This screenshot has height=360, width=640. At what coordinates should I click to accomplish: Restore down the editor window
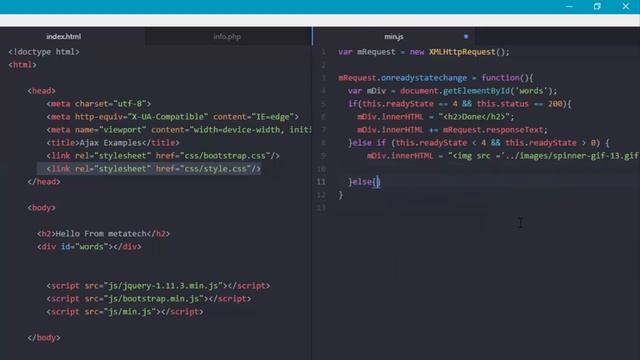tap(597, 7)
